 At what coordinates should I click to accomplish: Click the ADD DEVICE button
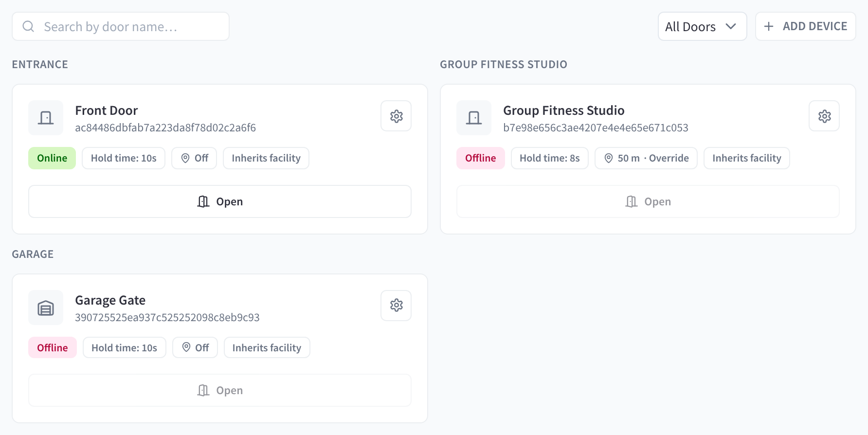click(x=806, y=26)
